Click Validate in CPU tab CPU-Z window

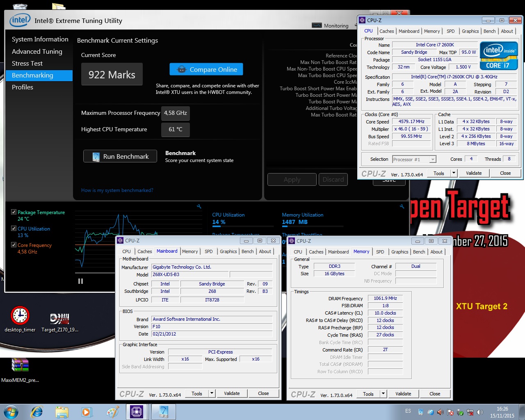pos(474,173)
